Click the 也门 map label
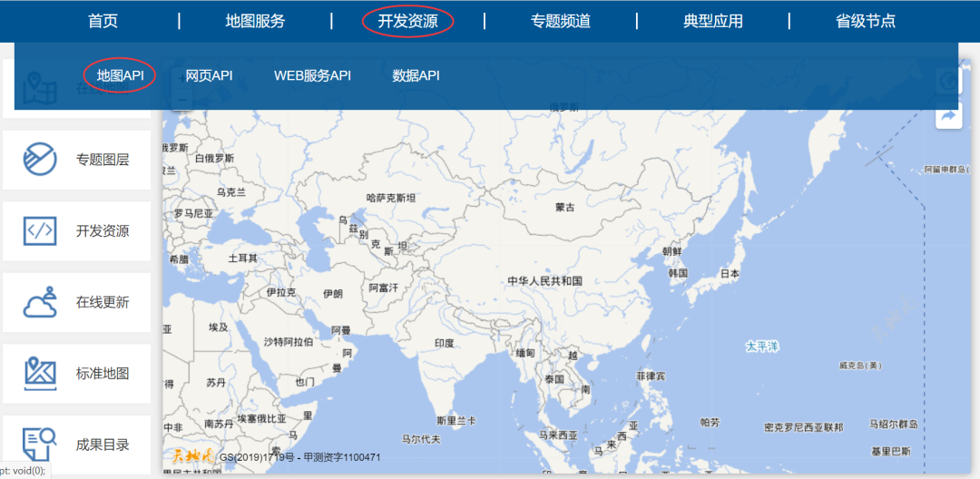The image size is (980, 479). pyautogui.click(x=305, y=381)
